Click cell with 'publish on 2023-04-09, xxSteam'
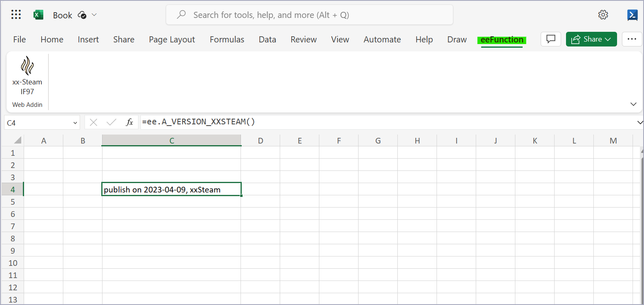 pos(172,189)
